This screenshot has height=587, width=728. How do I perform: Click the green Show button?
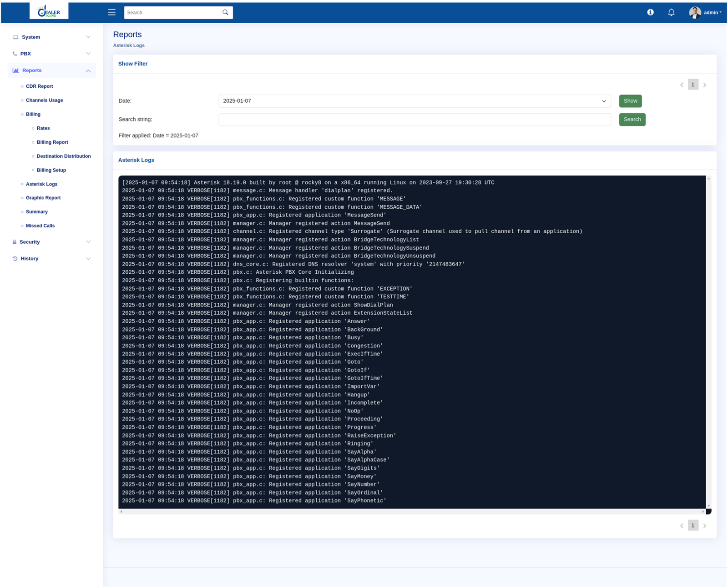(630, 101)
